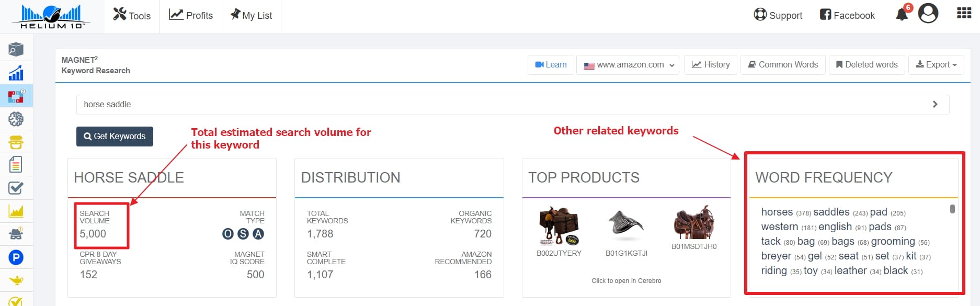Toggle the S match type filter

[x=243, y=234]
